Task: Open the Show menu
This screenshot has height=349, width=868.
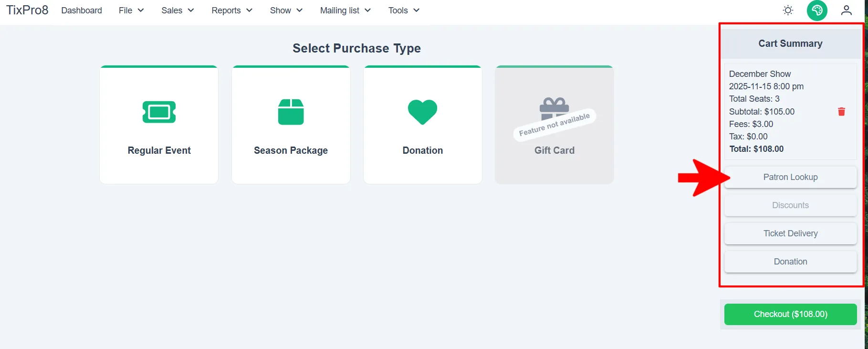Action: click(286, 10)
